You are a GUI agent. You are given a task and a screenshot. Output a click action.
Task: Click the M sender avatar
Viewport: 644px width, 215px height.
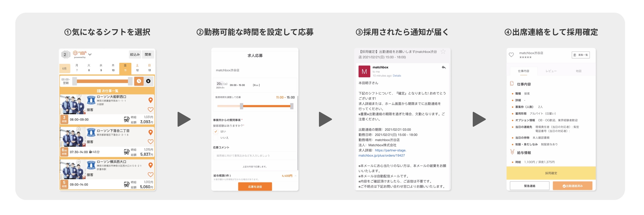pos(364,72)
